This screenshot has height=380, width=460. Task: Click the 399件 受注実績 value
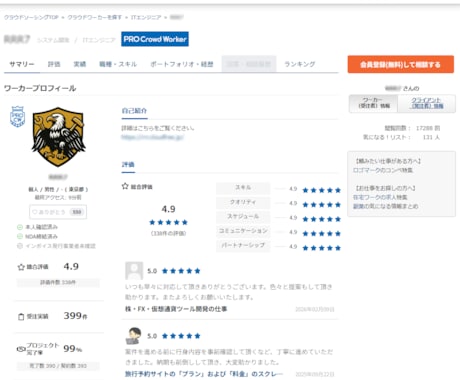[x=76, y=316]
